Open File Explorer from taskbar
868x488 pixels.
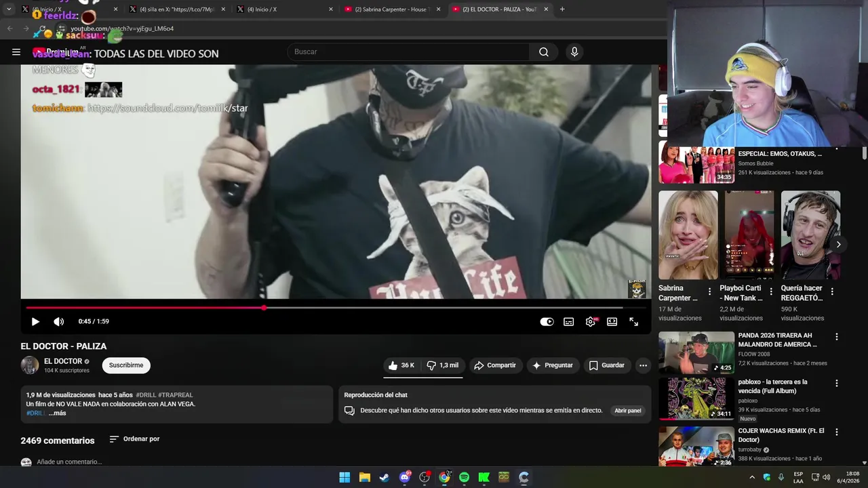pos(364,478)
